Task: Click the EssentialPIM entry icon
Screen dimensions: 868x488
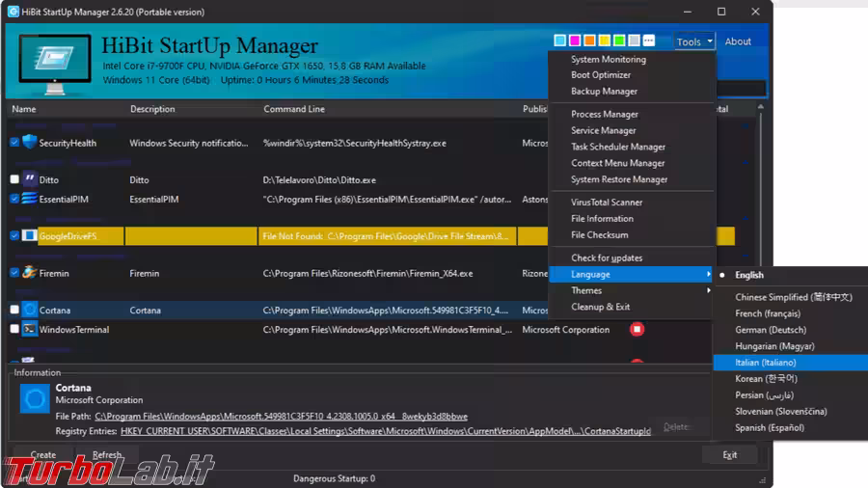Action: coord(29,199)
